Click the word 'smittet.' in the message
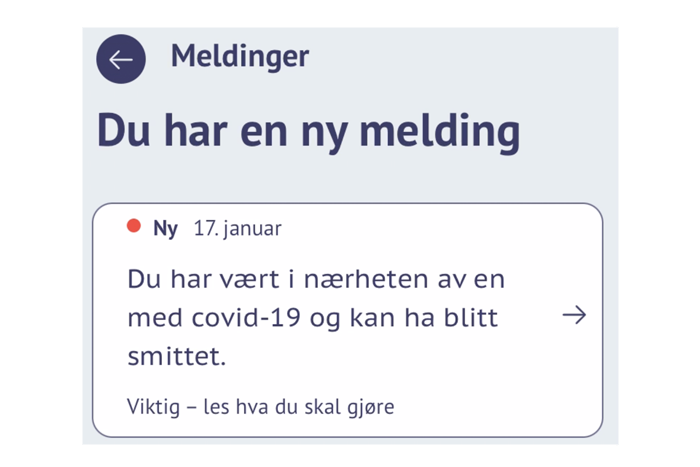The height and width of the screenshot is (467, 700). pos(178,355)
